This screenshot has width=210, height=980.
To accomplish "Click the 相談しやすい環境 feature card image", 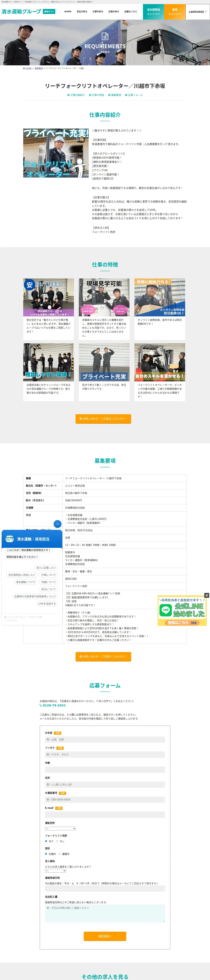I will tap(48, 362).
